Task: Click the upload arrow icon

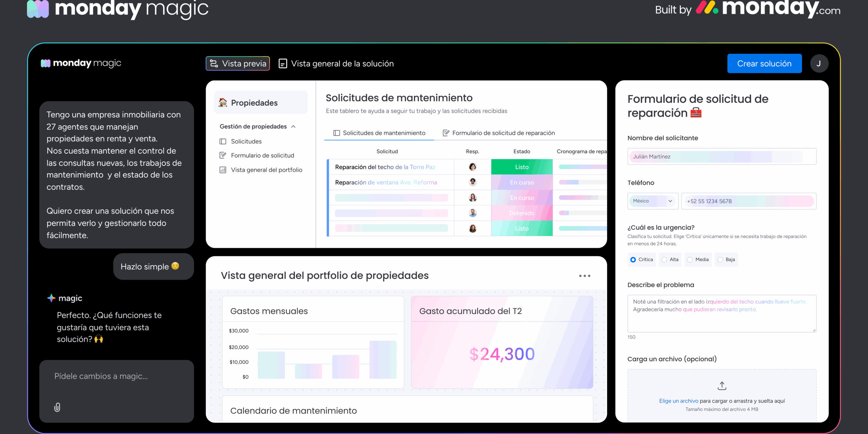Action: coord(722,386)
